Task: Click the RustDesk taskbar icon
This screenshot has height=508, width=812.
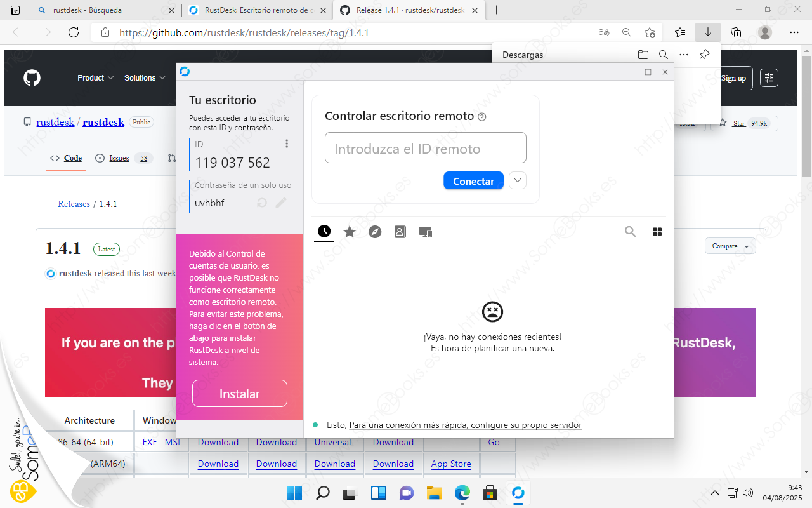Action: [518, 493]
